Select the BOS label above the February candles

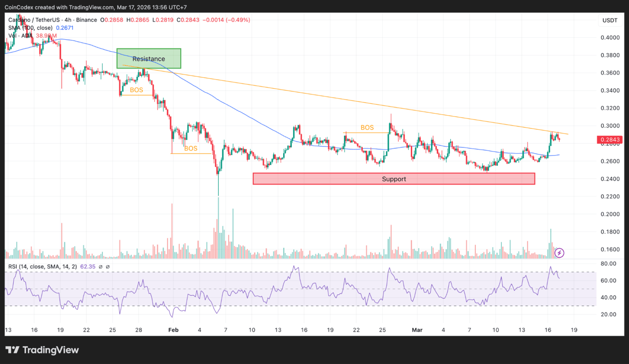click(190, 148)
